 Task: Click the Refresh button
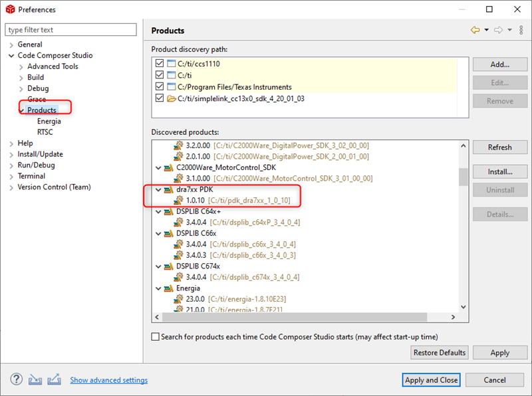[x=500, y=147]
